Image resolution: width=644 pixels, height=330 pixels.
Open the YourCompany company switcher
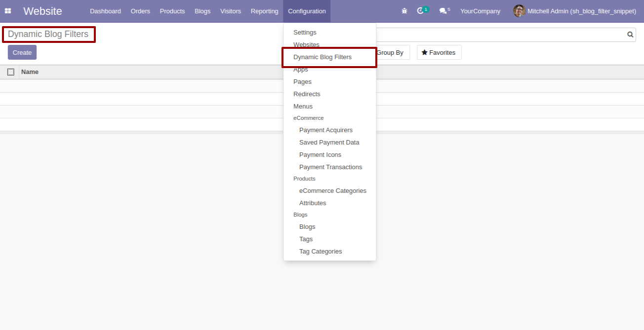coord(480,11)
